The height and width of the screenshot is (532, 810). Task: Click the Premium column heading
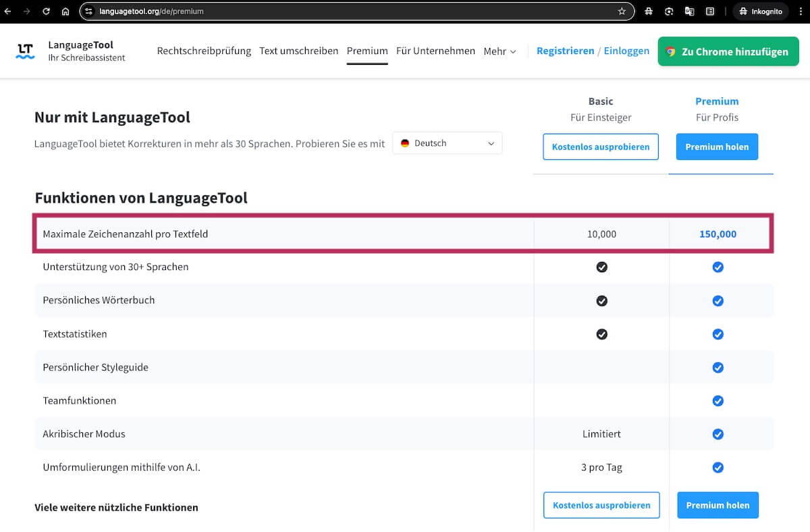click(x=717, y=101)
